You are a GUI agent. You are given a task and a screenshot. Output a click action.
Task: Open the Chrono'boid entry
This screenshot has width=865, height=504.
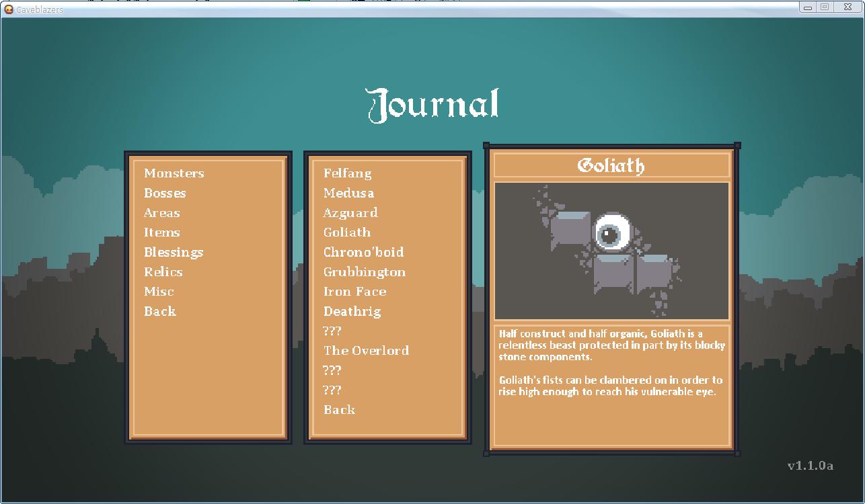(x=363, y=252)
